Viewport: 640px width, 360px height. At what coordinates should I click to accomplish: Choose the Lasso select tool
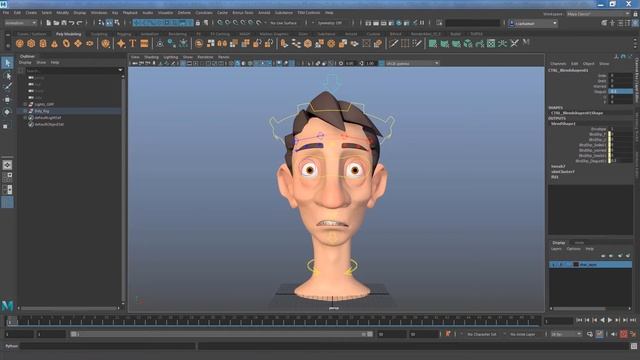click(7, 75)
